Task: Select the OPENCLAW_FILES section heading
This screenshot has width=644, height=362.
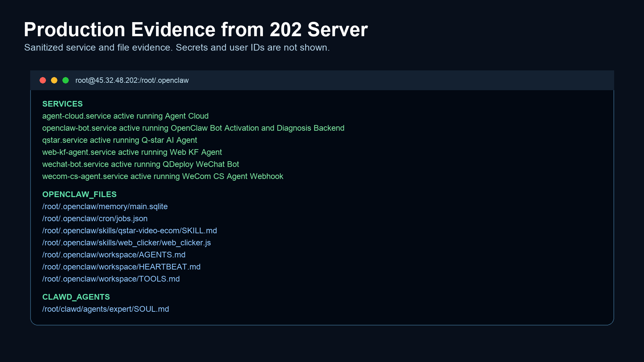Action: point(79,194)
